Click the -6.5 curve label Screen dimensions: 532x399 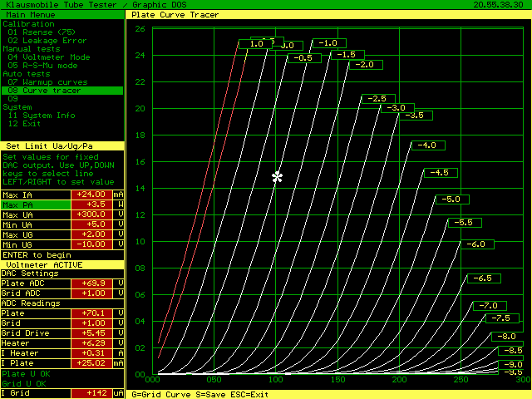(484, 278)
